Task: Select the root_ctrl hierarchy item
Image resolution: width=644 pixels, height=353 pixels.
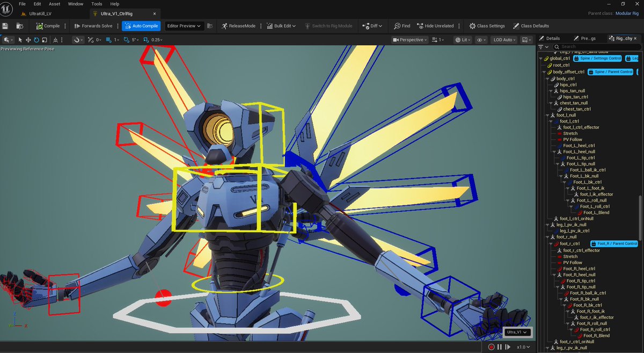Action: [561, 65]
